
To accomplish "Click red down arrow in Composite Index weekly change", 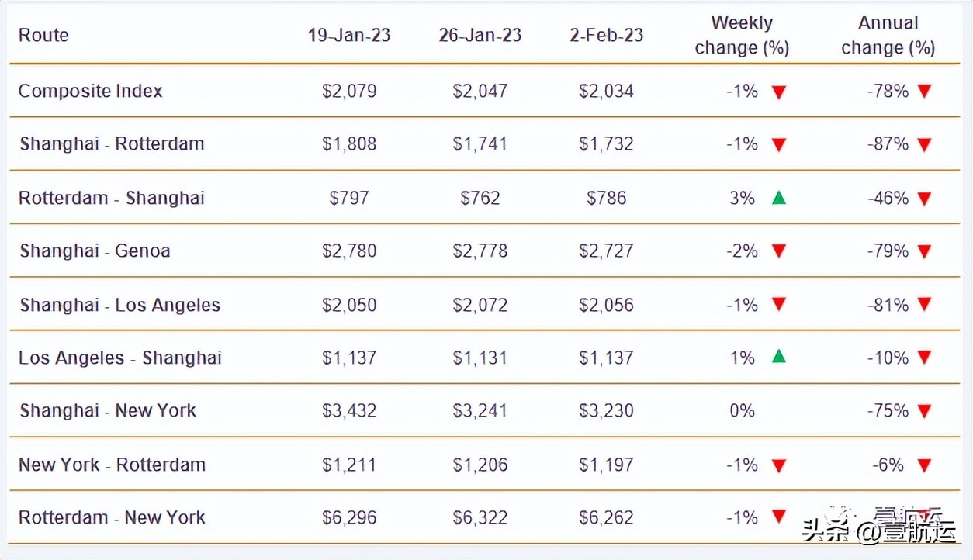I will point(779,92).
